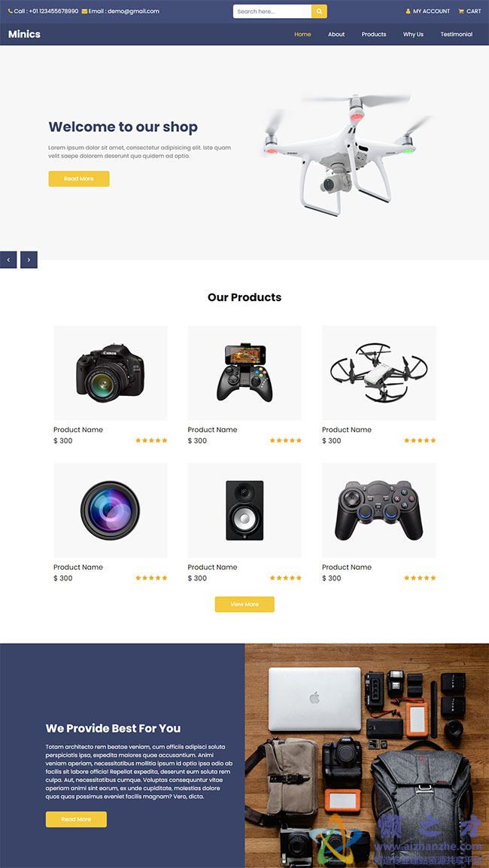This screenshot has height=868, width=489.
Task: Focus the Search here input field
Action: pyautogui.click(x=272, y=11)
